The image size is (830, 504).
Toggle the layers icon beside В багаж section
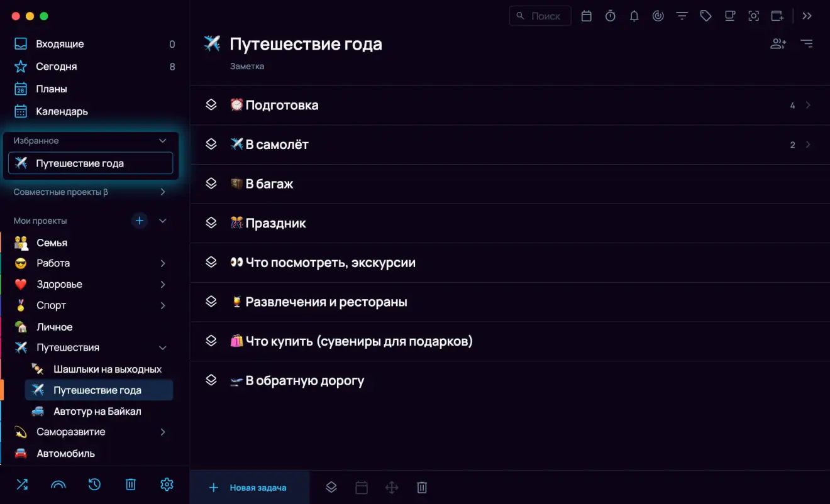tap(211, 184)
